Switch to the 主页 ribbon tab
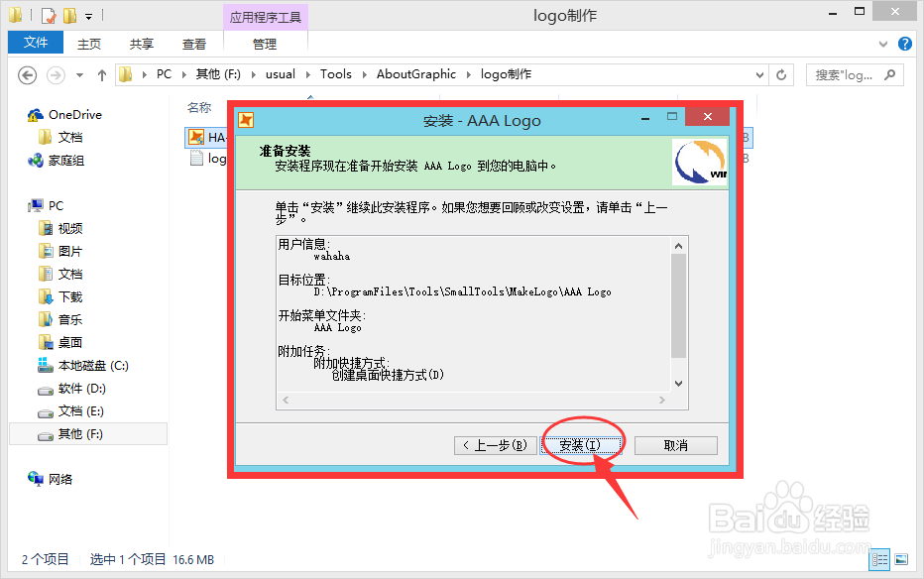The height and width of the screenshot is (579, 924). click(x=89, y=45)
